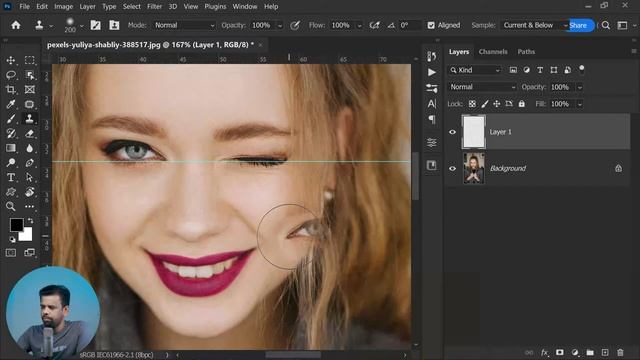Add a layer mask
The height and width of the screenshot is (360, 640).
560,352
